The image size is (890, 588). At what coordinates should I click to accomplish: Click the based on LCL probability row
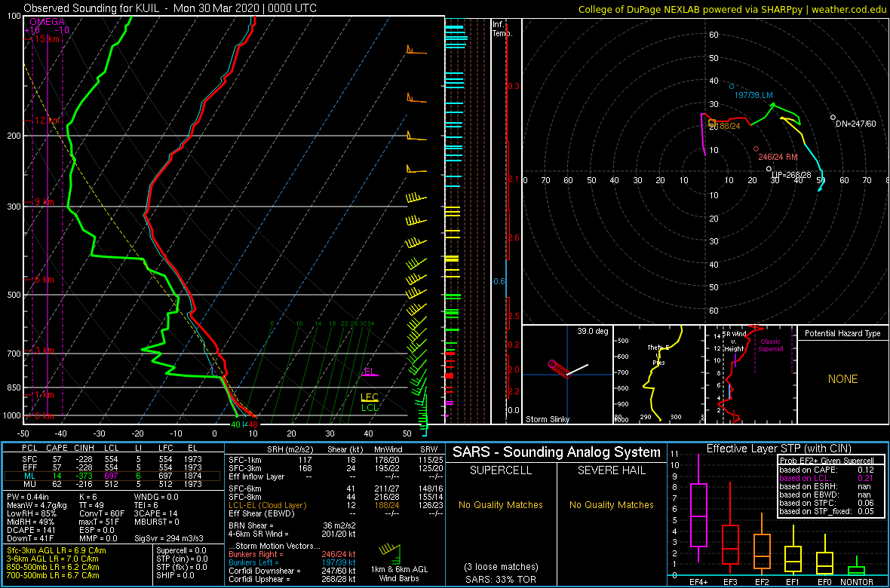point(828,479)
